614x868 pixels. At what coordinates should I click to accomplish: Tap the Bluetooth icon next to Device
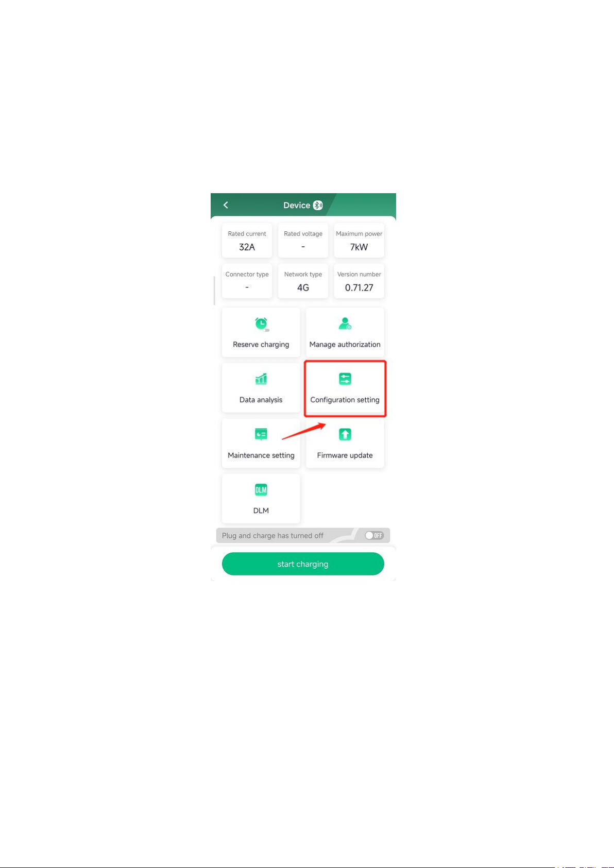(x=318, y=205)
